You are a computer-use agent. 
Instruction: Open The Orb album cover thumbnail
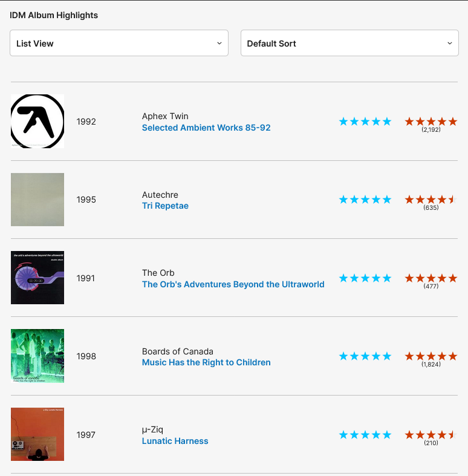tap(37, 278)
